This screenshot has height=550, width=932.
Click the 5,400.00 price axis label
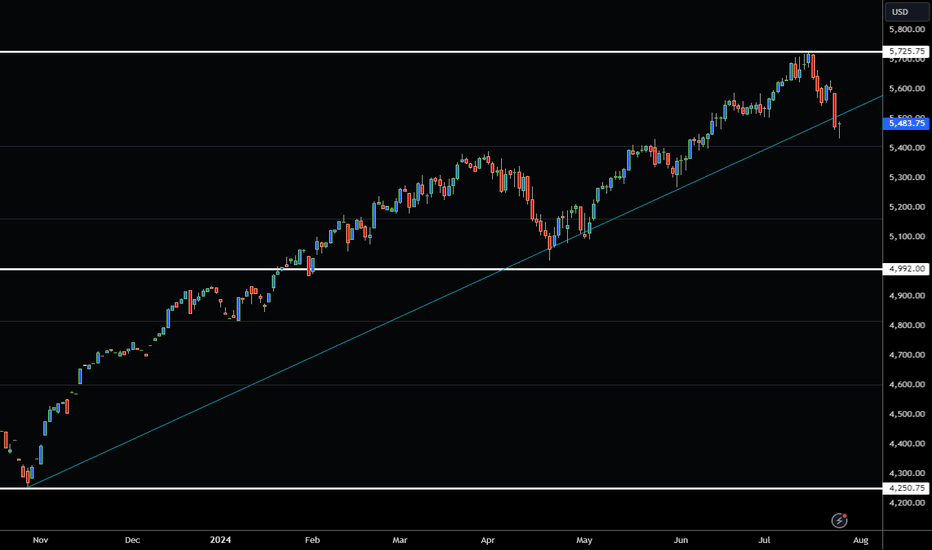[x=906, y=147]
